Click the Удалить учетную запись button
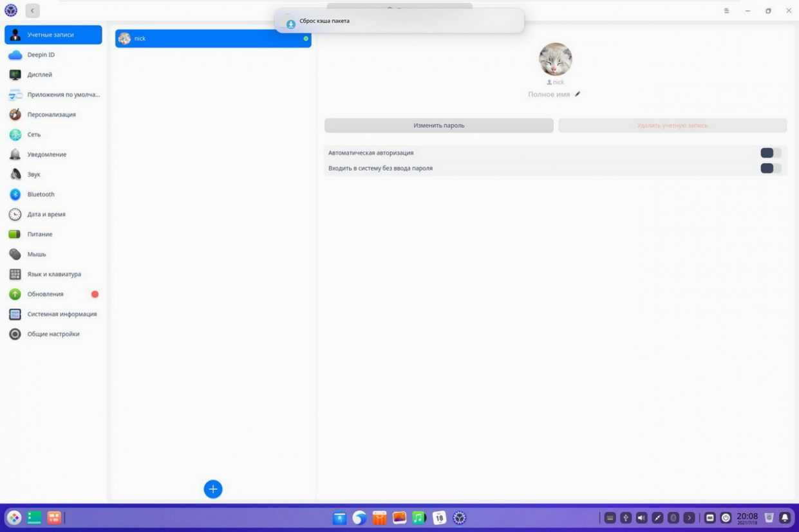This screenshot has width=799, height=532. [672, 125]
